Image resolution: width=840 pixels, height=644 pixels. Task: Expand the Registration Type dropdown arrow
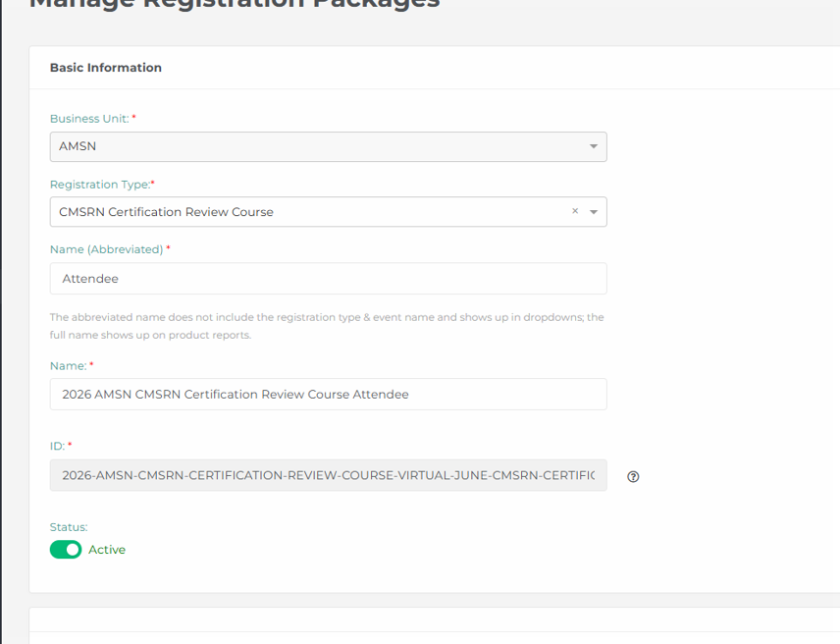coord(593,212)
